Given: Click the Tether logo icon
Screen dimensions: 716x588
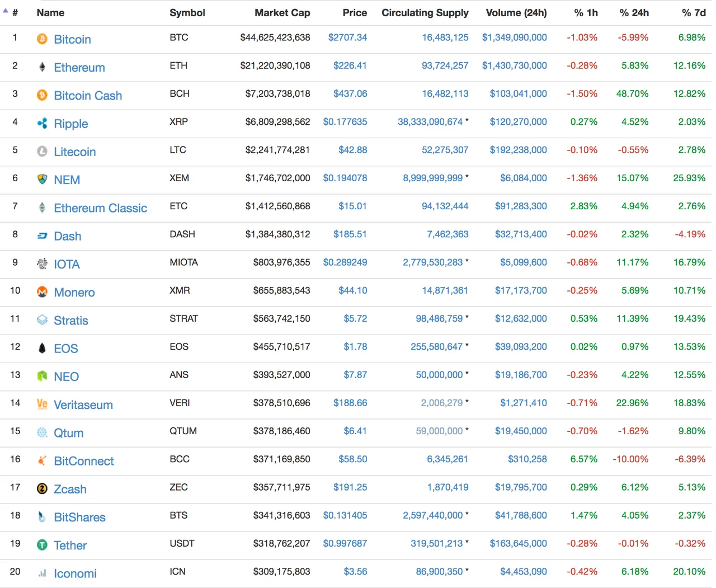Looking at the screenshot, I should click(42, 545).
